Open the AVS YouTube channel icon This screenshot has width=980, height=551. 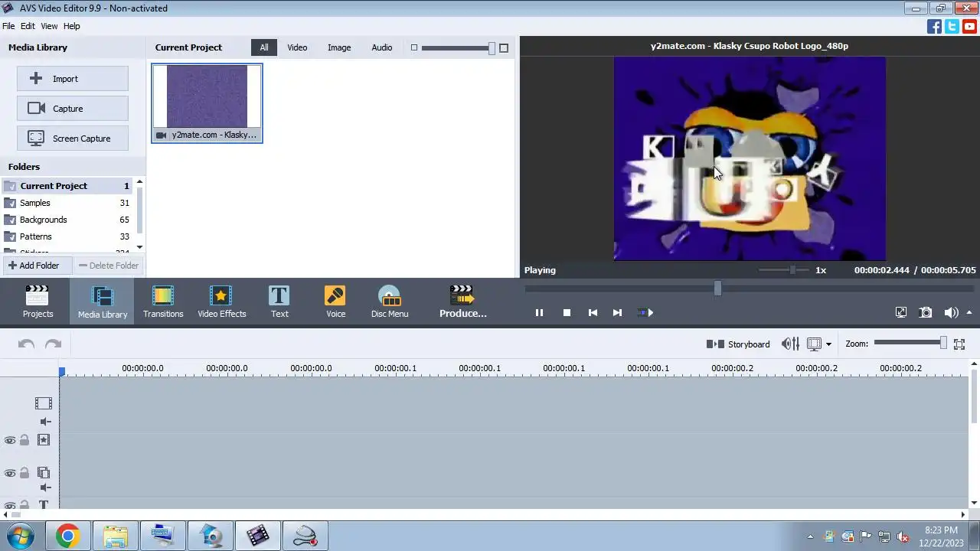[x=969, y=26]
